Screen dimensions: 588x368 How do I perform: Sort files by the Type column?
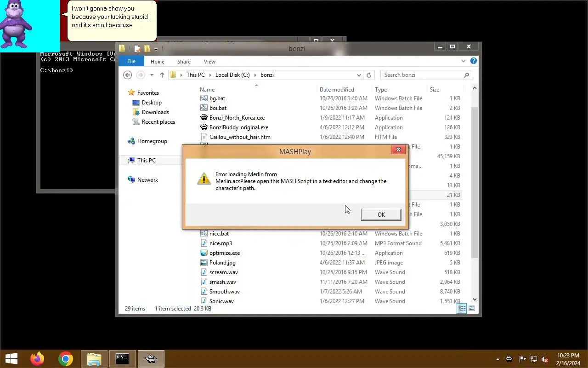tap(381, 90)
